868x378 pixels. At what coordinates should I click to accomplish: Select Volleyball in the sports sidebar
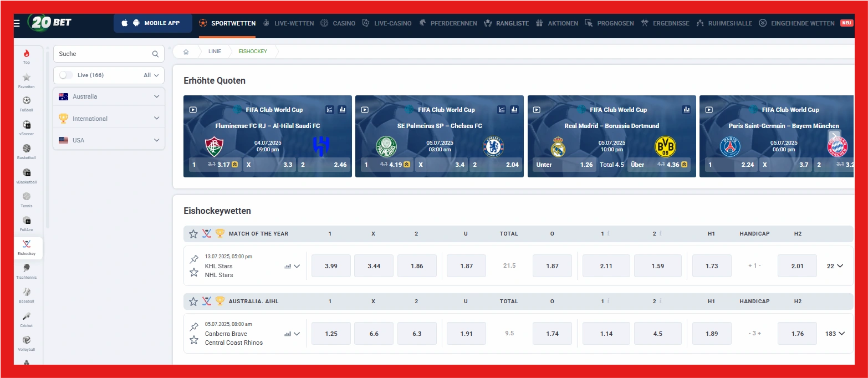click(x=27, y=344)
